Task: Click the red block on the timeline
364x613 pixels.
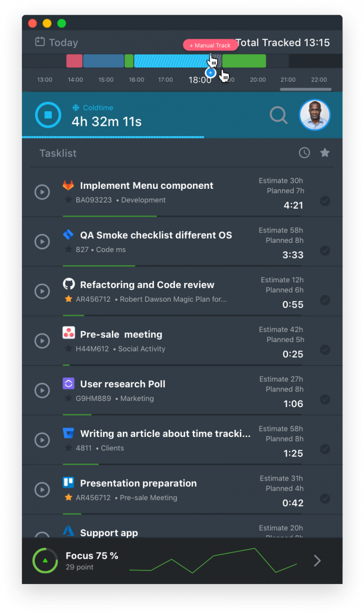Action: (74, 61)
